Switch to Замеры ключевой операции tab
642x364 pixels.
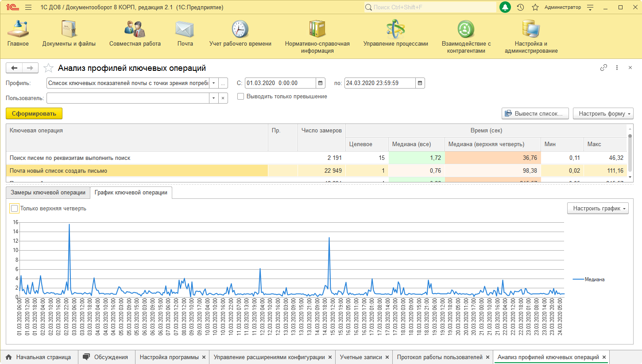pos(48,193)
